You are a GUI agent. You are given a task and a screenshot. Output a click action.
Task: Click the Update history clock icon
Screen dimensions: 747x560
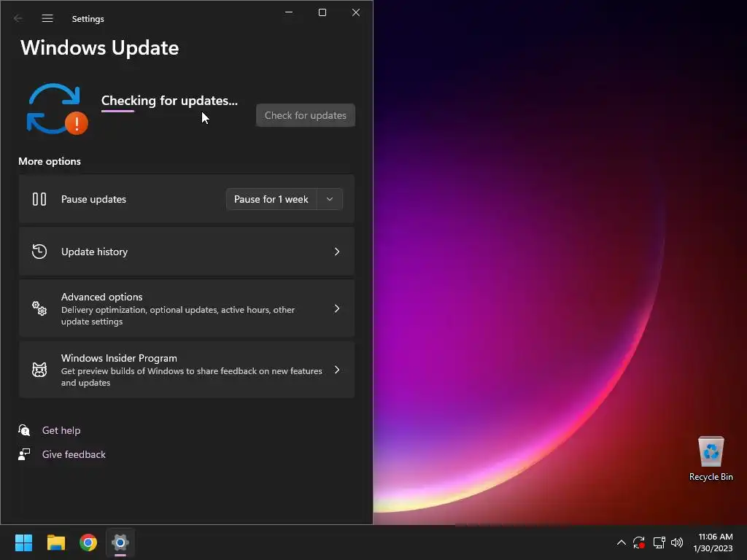pyautogui.click(x=39, y=252)
